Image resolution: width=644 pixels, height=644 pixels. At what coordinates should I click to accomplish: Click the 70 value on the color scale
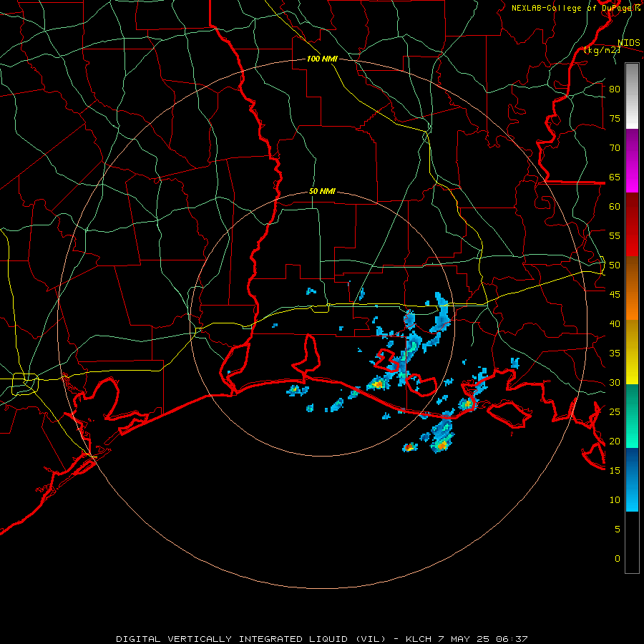point(615,148)
